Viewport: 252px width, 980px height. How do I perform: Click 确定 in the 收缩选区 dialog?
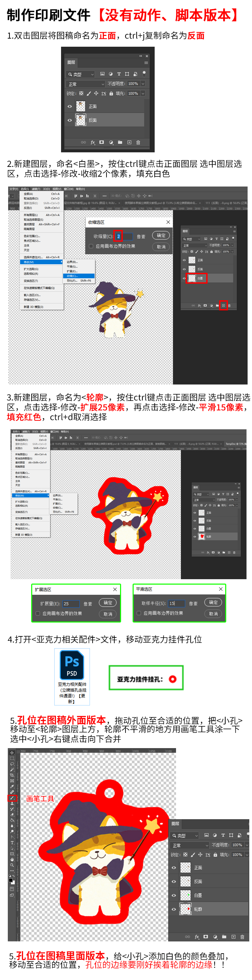tap(161, 236)
